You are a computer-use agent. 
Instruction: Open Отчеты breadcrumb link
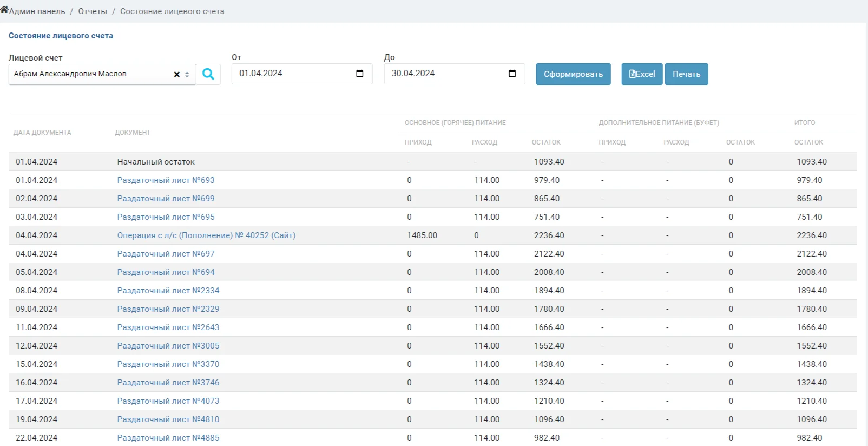pyautogui.click(x=93, y=11)
